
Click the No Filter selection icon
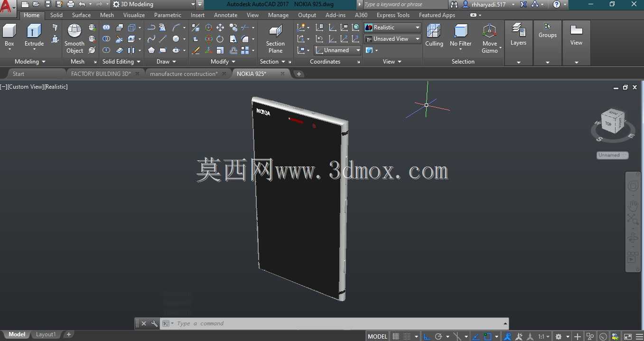point(461,37)
